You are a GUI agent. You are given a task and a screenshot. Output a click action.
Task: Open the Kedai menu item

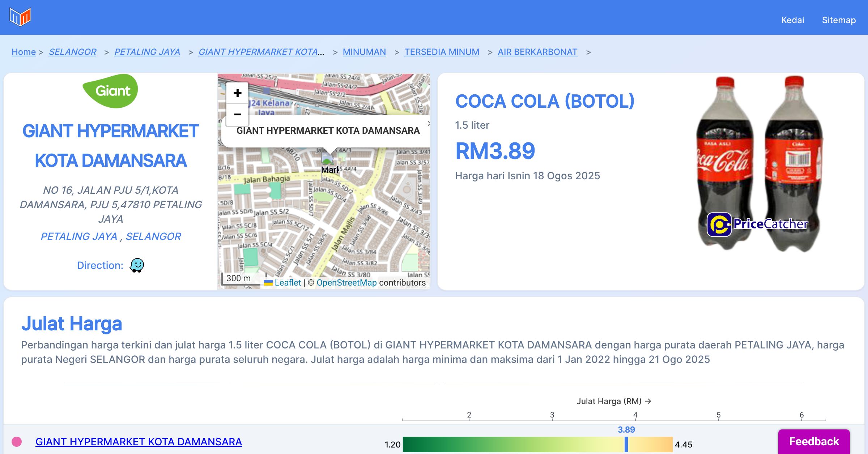pyautogui.click(x=792, y=20)
